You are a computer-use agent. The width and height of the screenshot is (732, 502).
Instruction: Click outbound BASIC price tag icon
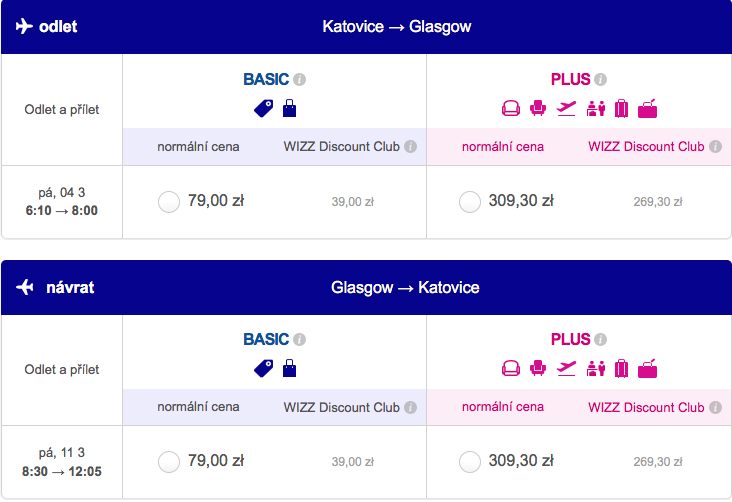click(264, 108)
